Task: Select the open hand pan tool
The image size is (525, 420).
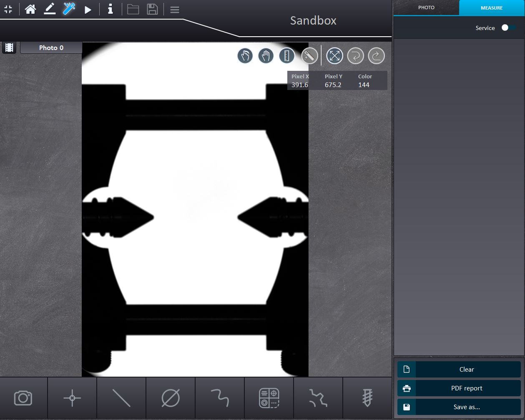Action: pos(266,56)
